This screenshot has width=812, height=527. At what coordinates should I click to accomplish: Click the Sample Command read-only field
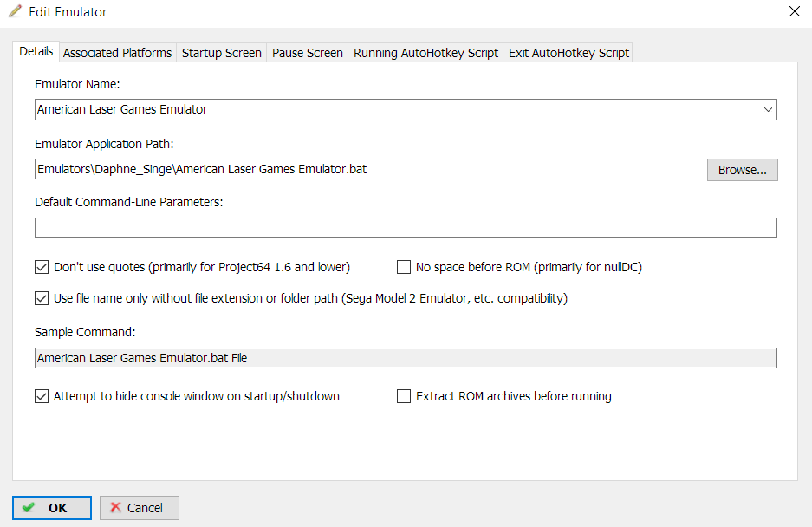tap(406, 358)
